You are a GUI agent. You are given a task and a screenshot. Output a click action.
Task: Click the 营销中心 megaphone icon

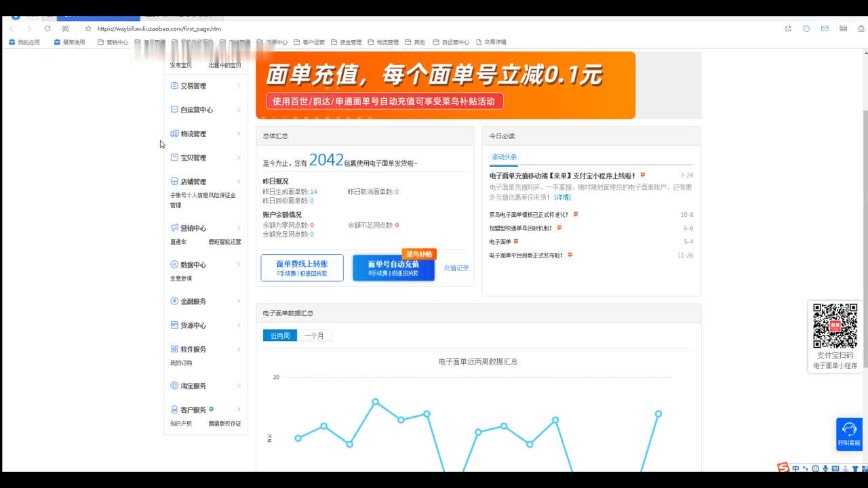coord(174,228)
